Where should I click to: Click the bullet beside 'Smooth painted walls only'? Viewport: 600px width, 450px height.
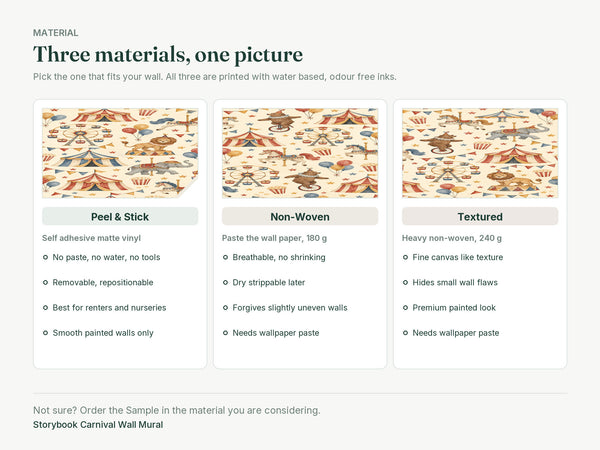[x=46, y=333]
